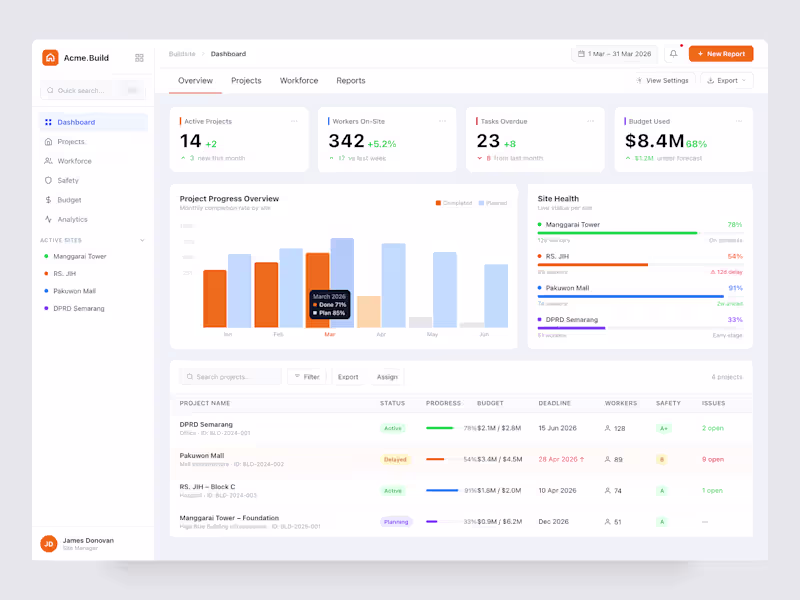
Task: Select the Workforce icon in the sidebar
Action: [47, 161]
